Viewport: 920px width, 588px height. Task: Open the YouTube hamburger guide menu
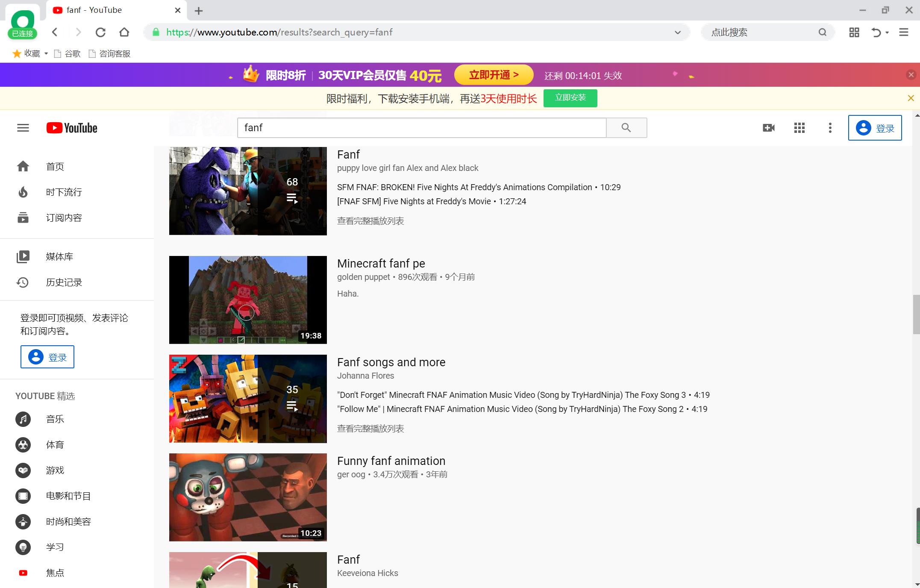(x=23, y=128)
